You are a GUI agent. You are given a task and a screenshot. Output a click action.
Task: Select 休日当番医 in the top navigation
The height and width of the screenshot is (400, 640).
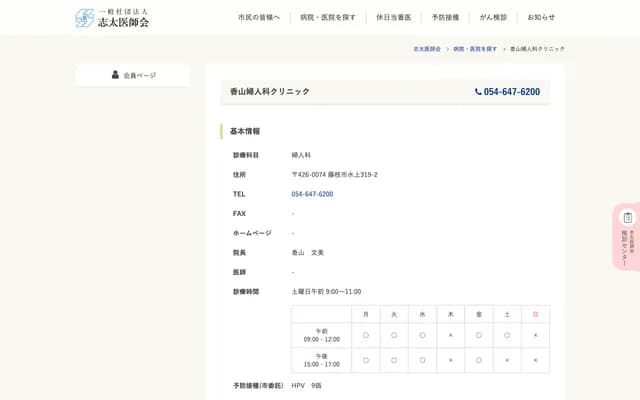[x=393, y=18]
